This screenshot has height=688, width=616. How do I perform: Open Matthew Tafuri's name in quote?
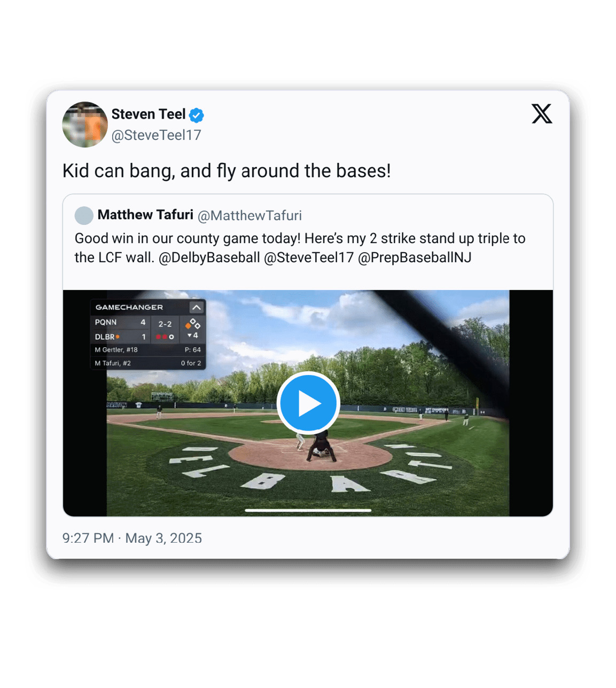pos(145,215)
